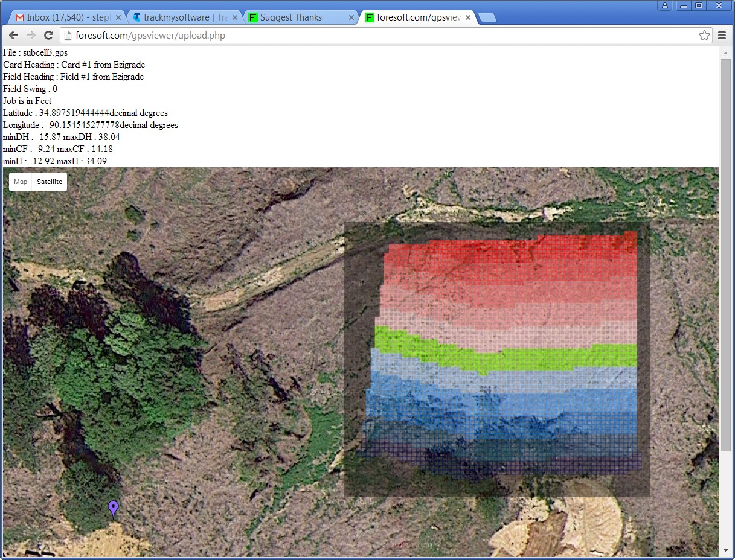
Task: Click the forward navigation arrow
Action: pyautogui.click(x=31, y=36)
